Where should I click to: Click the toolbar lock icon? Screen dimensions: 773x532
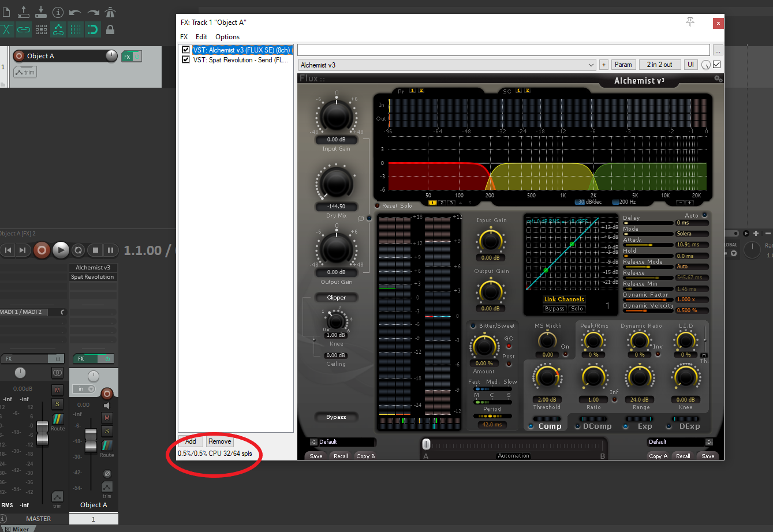110,29
